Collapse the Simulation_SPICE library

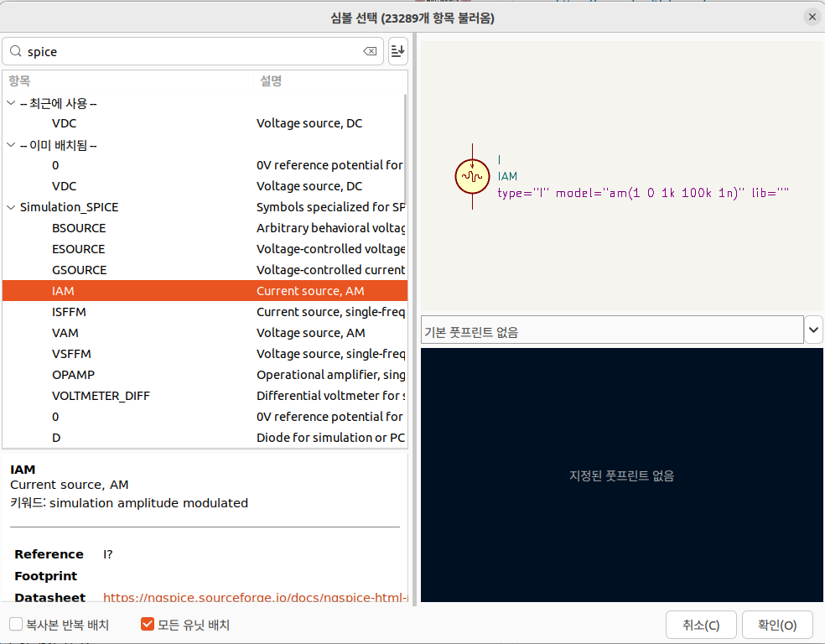(x=11, y=207)
